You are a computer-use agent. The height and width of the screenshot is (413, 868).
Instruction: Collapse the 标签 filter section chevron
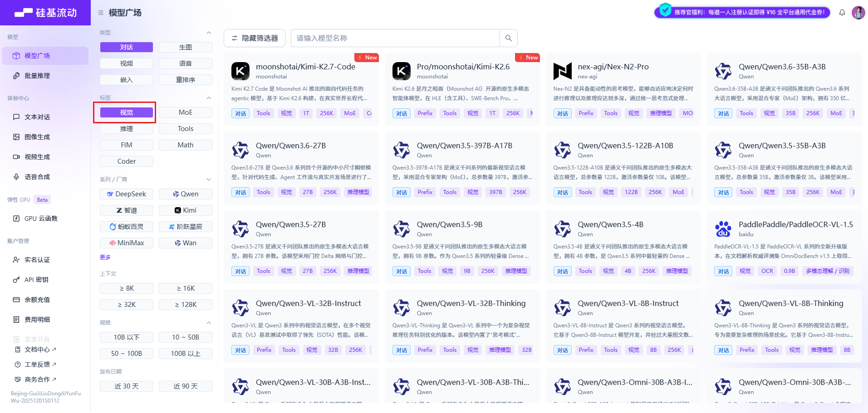[209, 98]
